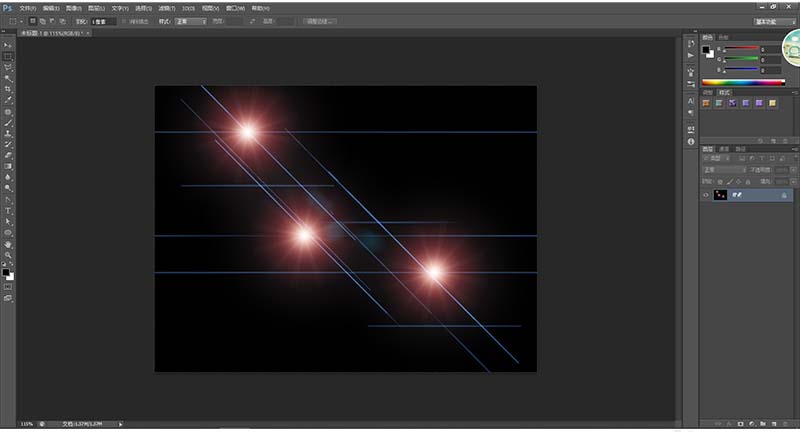The width and height of the screenshot is (800, 432).
Task: Select the Dodge tool
Action: point(8,189)
